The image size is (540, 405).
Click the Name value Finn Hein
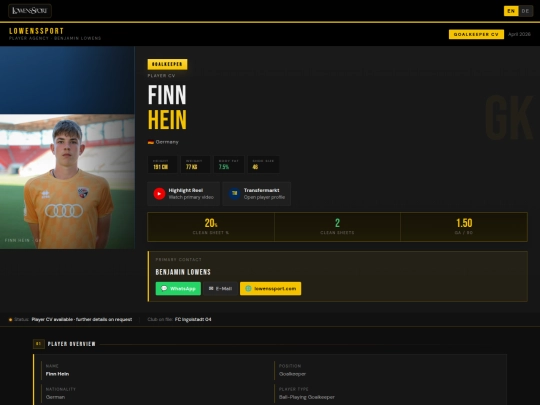[x=58, y=374]
